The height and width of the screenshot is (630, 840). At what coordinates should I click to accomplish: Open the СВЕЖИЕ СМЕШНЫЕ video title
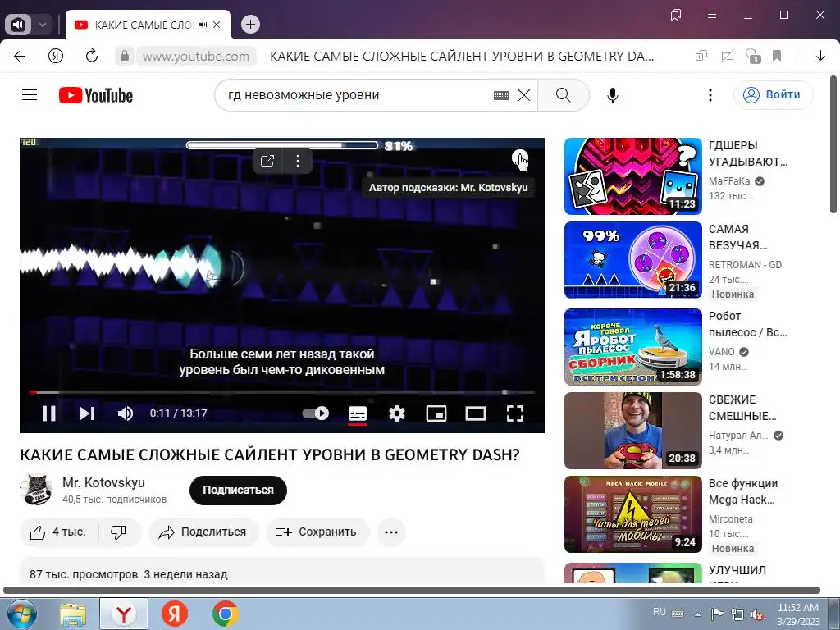742,408
